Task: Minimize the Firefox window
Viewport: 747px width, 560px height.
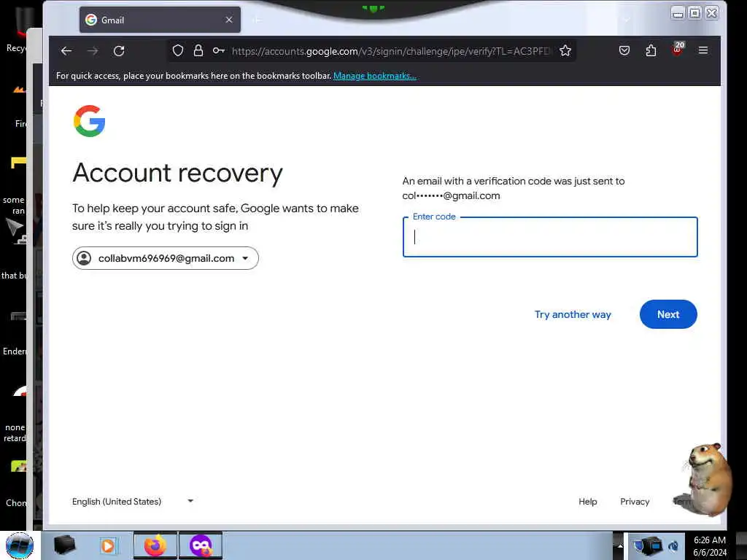Action: [678, 13]
